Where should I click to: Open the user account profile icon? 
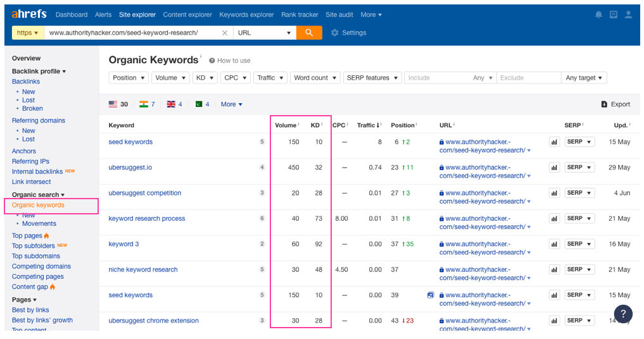tap(628, 15)
